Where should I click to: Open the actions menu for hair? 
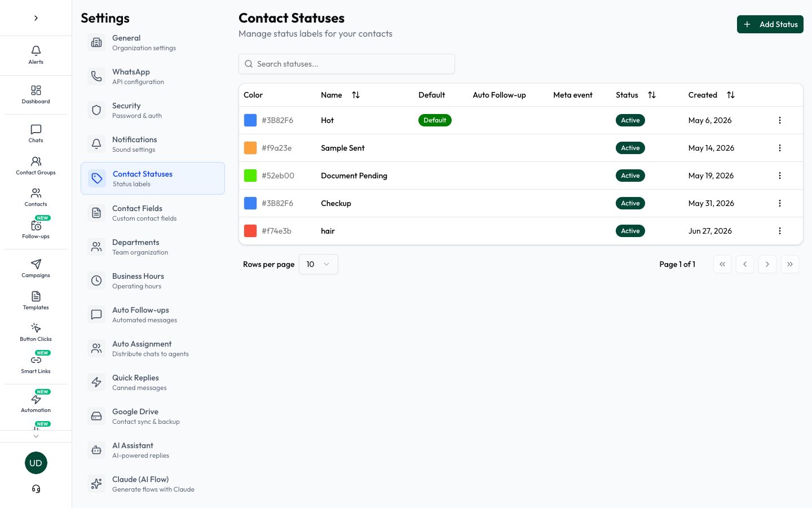[x=780, y=231]
